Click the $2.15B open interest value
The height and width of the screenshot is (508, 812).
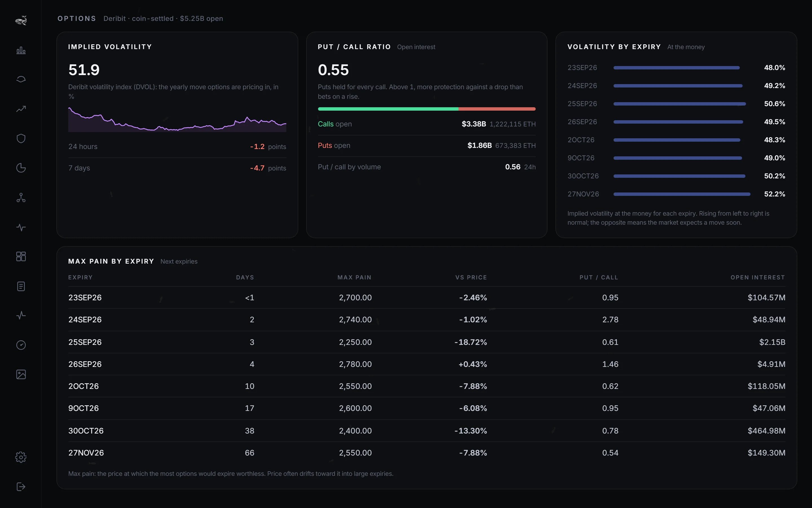[772, 342]
